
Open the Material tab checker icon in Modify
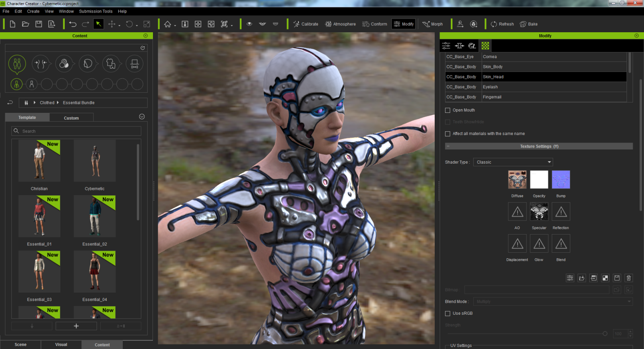[x=485, y=46]
